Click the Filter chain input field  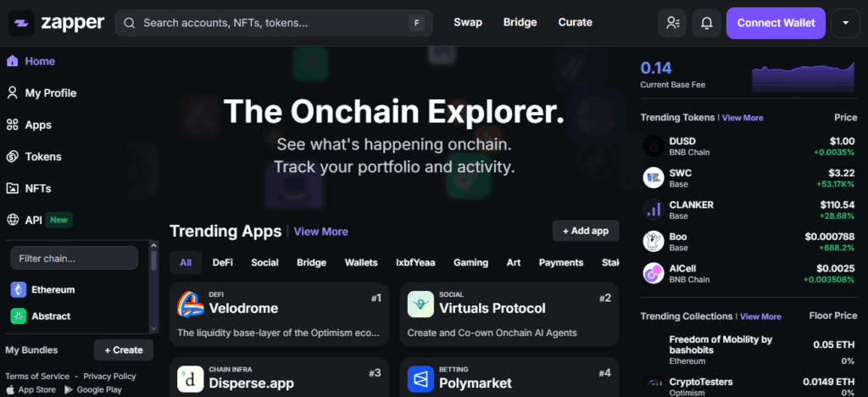pos(75,258)
